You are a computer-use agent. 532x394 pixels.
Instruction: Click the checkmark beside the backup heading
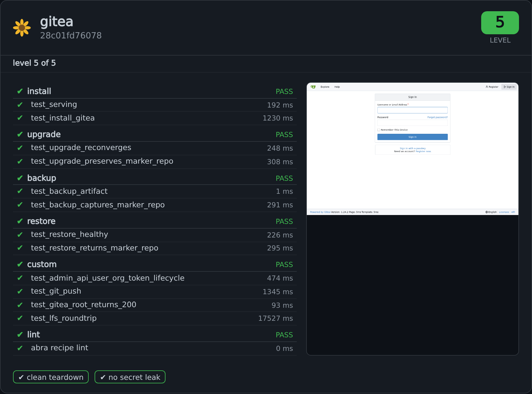20,178
